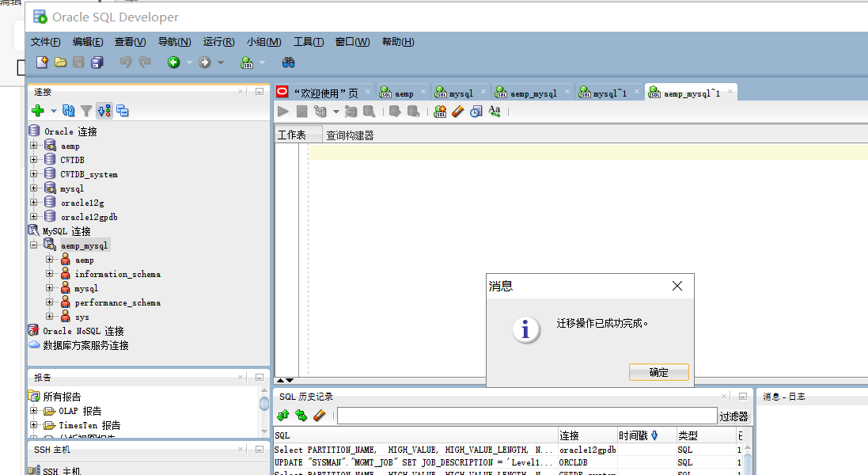
Task: Open the 工具(T) menu
Action: (x=309, y=42)
